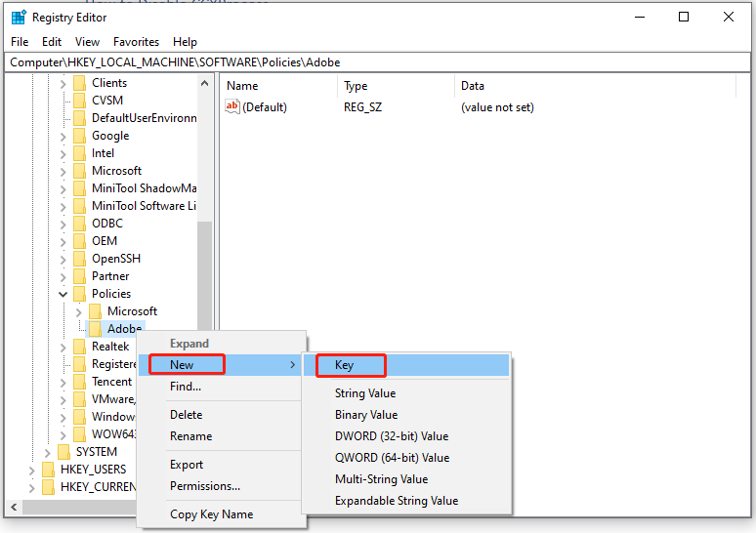This screenshot has height=533, width=756.
Task: Choose Find... in context menu
Action: pyautogui.click(x=220, y=387)
